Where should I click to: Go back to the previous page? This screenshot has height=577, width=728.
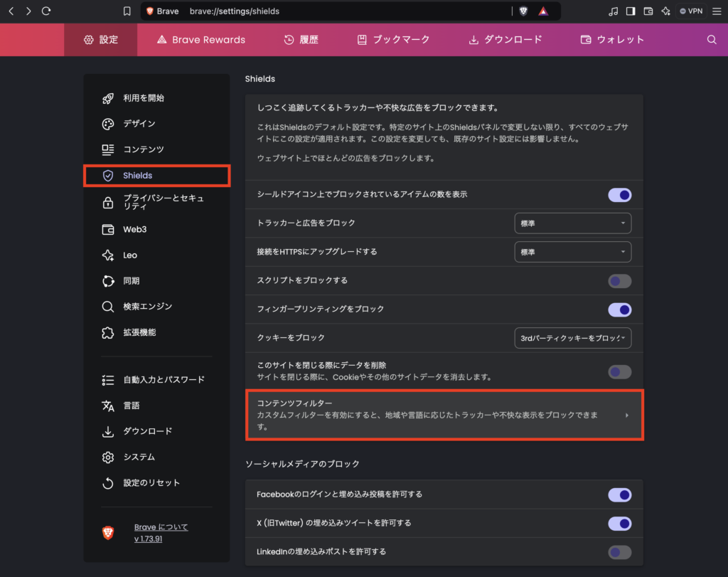click(11, 11)
